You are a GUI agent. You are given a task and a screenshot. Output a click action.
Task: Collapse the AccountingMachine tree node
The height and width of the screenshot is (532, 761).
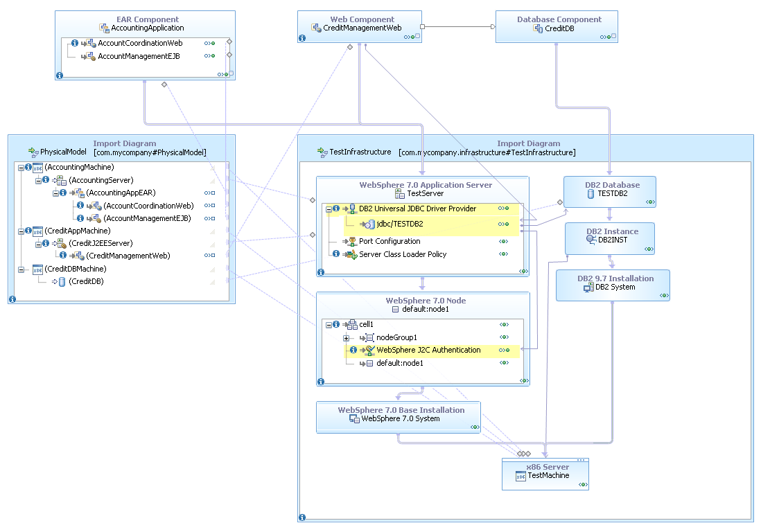tap(21, 168)
